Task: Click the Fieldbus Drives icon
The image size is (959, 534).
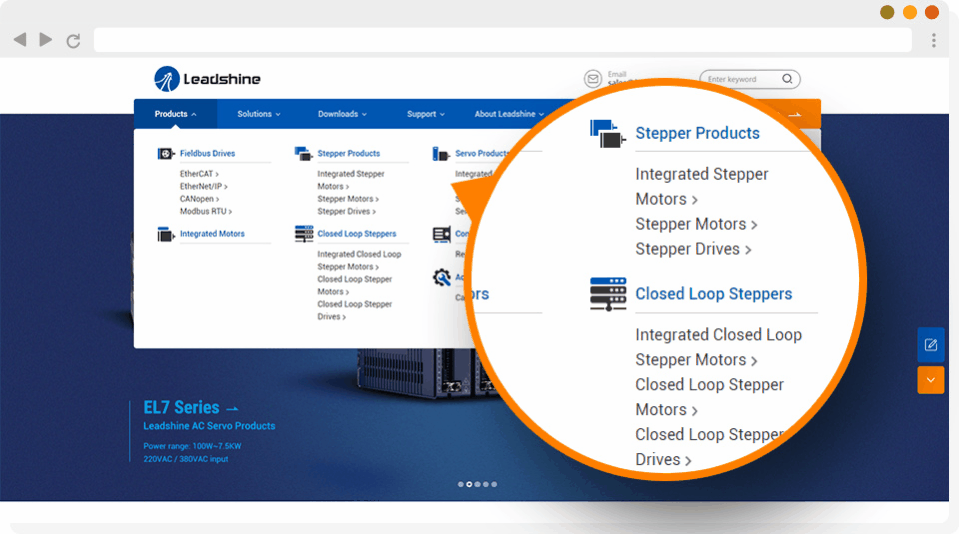Action: click(x=166, y=154)
